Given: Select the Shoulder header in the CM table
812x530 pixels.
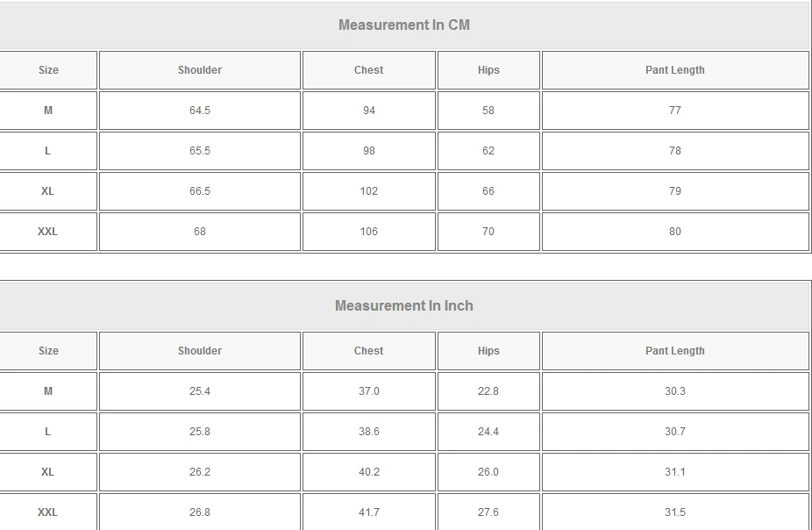Looking at the screenshot, I should [200, 70].
